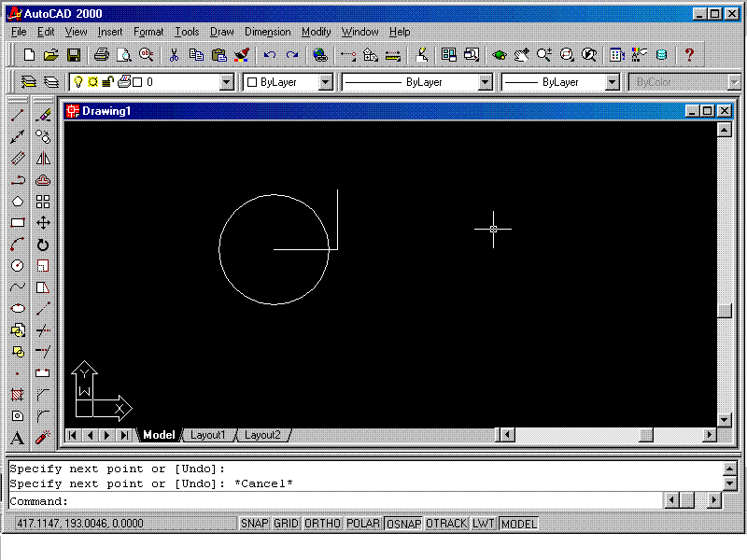Click the Match Properties brush icon
This screenshot has height=560, width=747.
(242, 55)
